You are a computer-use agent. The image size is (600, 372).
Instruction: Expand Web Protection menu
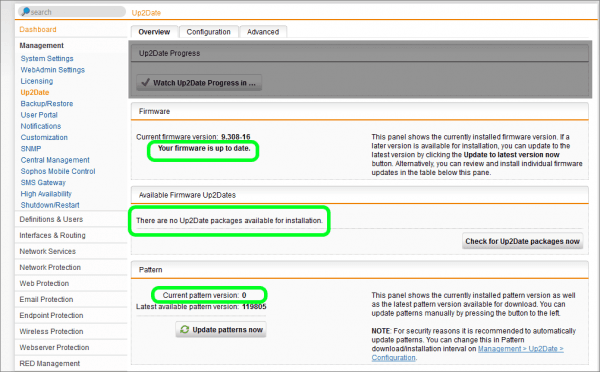(44, 284)
